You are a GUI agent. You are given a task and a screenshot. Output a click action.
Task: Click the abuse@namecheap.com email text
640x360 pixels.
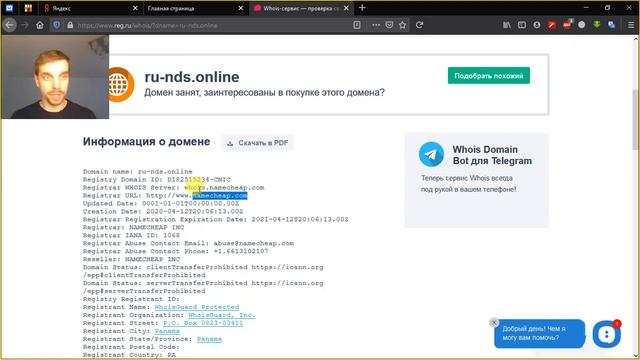tap(253, 243)
